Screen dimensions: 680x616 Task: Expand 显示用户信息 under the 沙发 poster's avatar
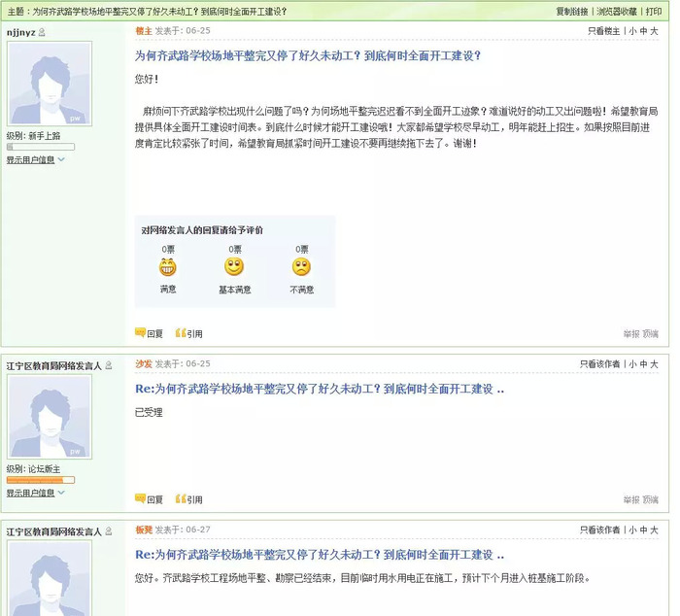click(36, 493)
